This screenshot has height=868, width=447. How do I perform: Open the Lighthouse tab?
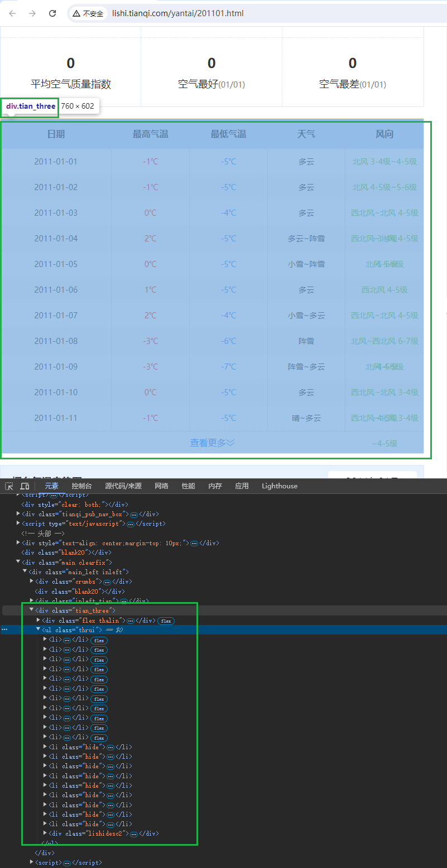click(x=280, y=486)
